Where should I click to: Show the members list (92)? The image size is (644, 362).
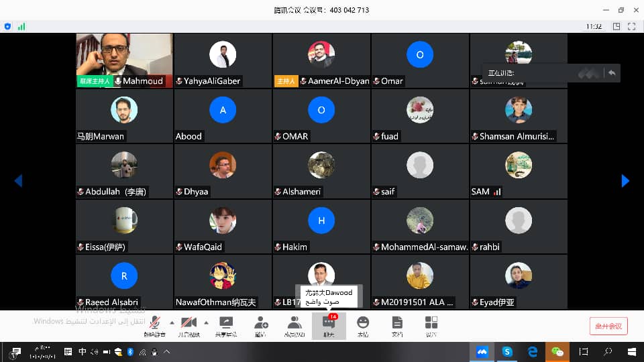294,325
